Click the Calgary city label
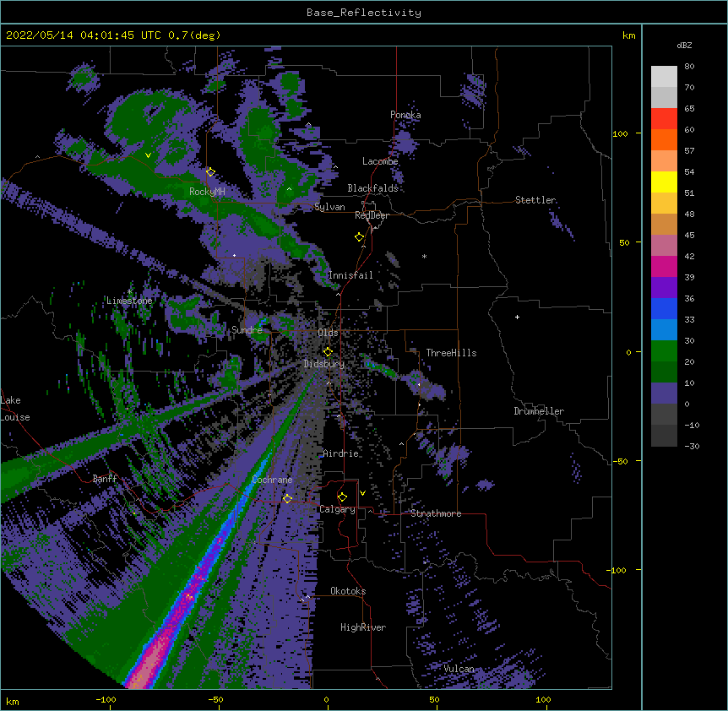 (x=337, y=509)
